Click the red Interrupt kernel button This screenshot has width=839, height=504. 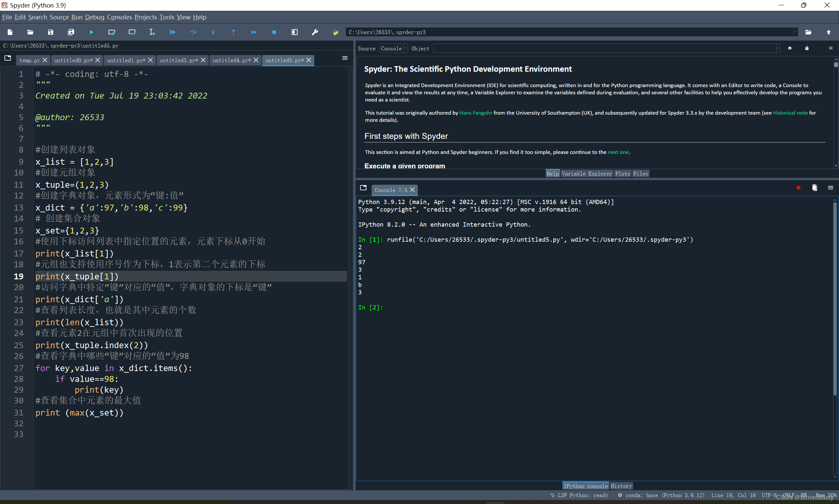click(x=798, y=188)
